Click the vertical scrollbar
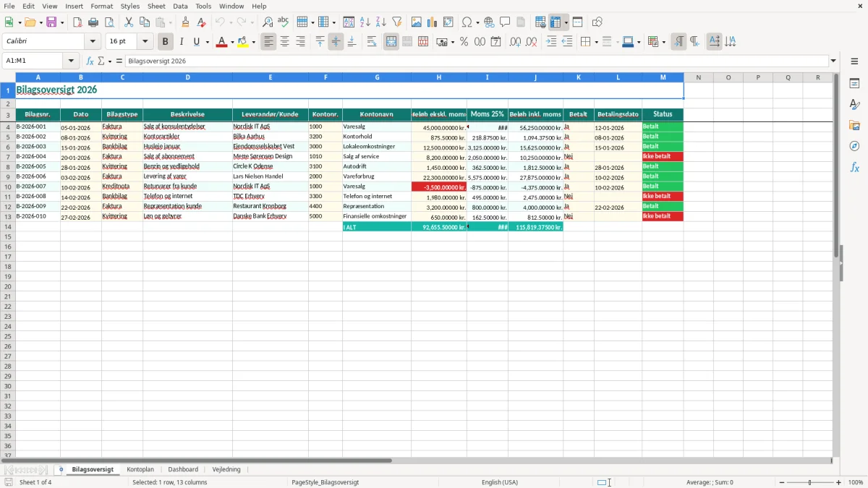The height and width of the screenshot is (488, 868). tap(836, 265)
